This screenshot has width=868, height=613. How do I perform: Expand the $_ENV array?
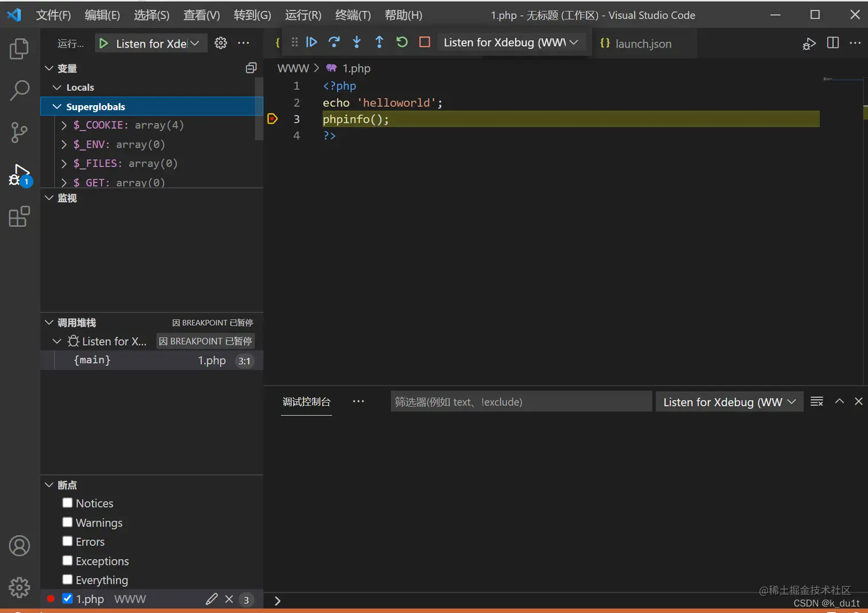pyautogui.click(x=64, y=144)
